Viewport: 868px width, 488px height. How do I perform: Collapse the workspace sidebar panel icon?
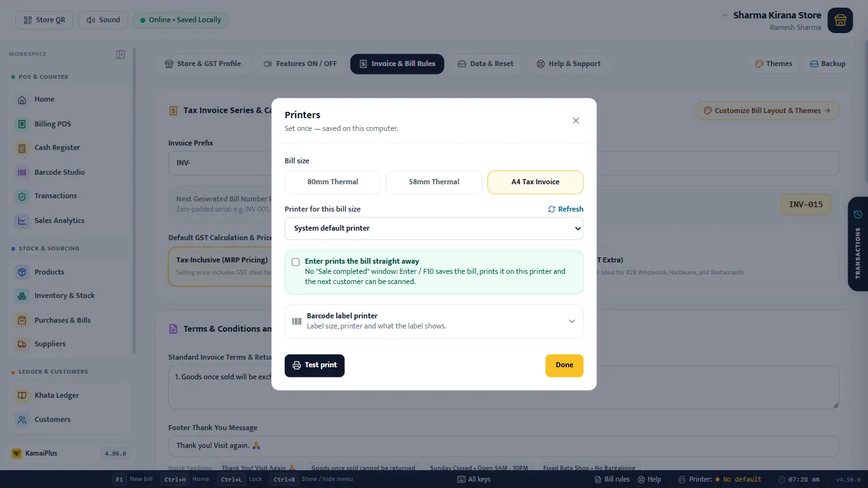click(121, 55)
